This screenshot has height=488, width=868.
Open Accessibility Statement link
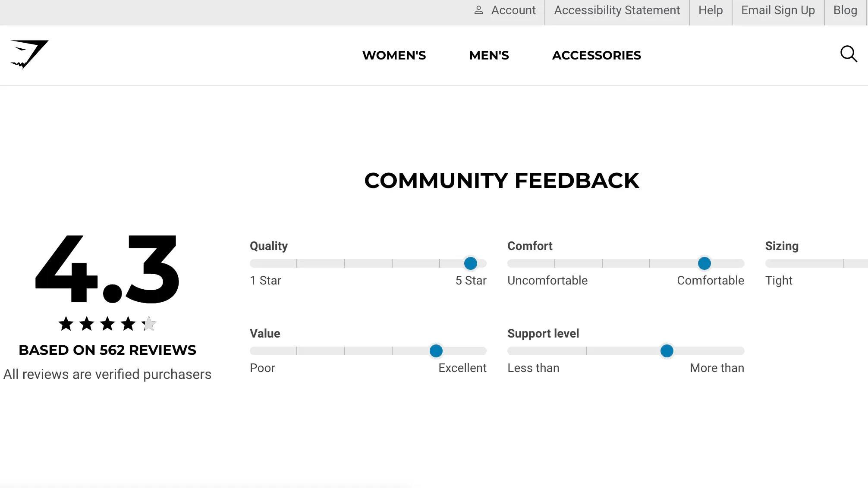pyautogui.click(x=617, y=10)
